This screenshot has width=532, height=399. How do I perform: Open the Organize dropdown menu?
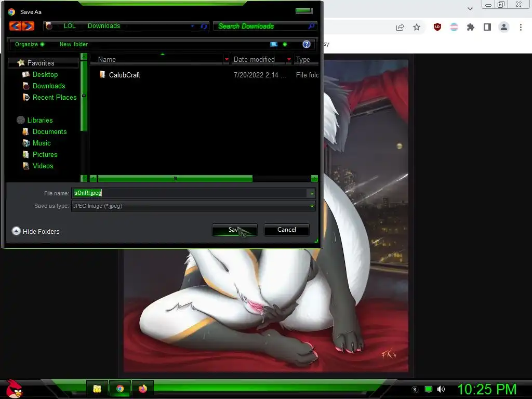(x=30, y=44)
